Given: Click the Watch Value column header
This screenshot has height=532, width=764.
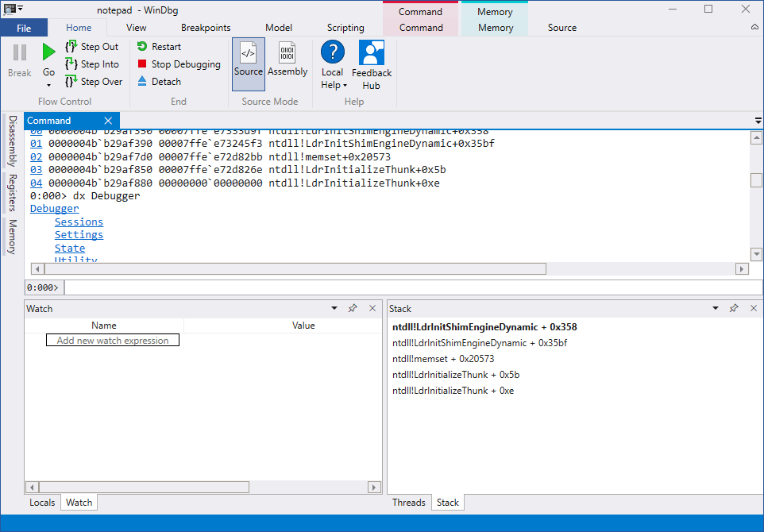Looking at the screenshot, I should point(303,326).
